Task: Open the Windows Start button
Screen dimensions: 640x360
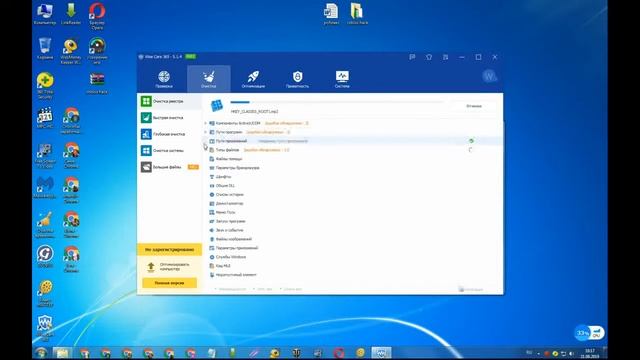Action: coord(41,353)
